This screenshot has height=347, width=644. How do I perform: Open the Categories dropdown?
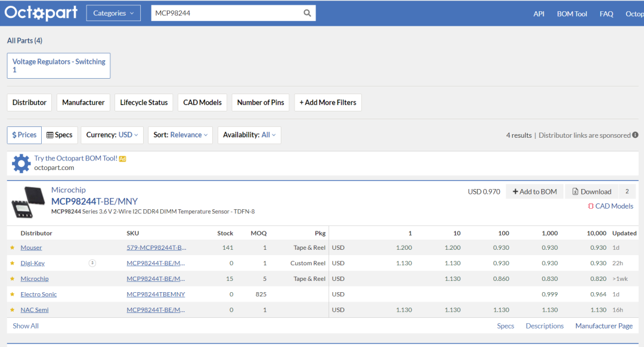pos(113,13)
